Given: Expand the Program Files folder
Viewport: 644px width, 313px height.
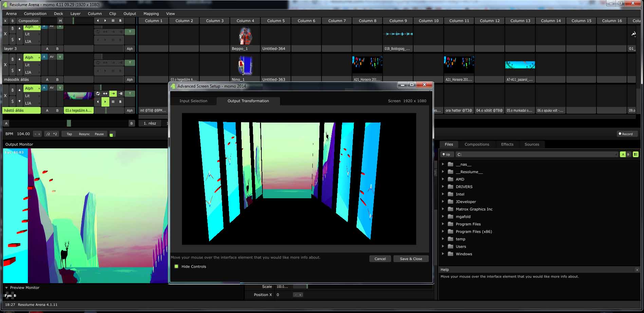Looking at the screenshot, I should (443, 224).
